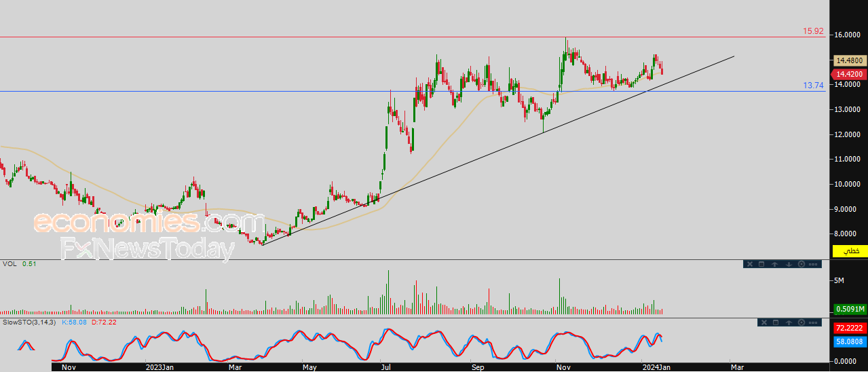Maximize the VOL indicator panel
Image resolution: width=868 pixels, height=372 pixels.
(x=761, y=264)
